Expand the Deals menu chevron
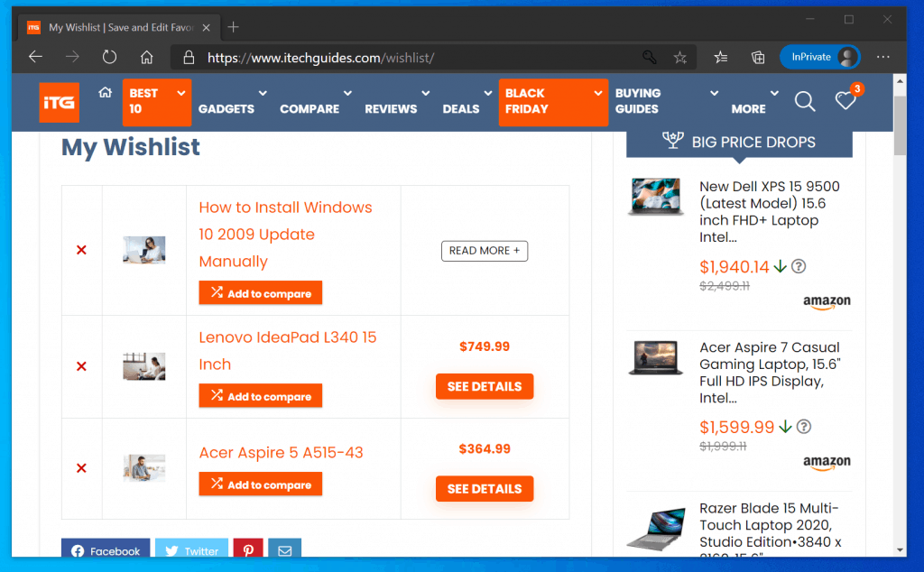Viewport: 924px width, 572px height. [x=488, y=93]
